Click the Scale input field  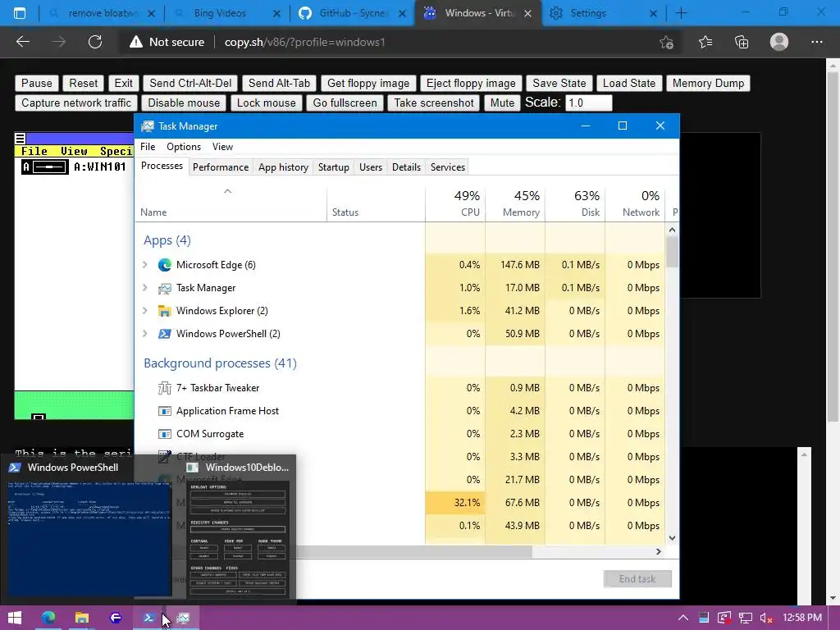[x=589, y=103]
